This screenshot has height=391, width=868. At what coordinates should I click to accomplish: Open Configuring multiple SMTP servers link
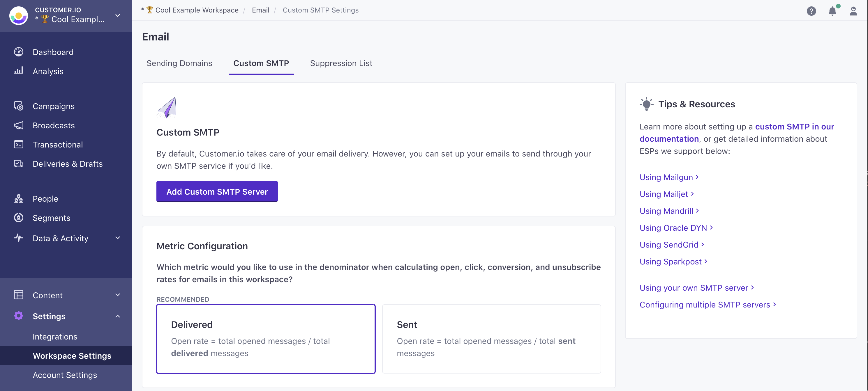708,304
